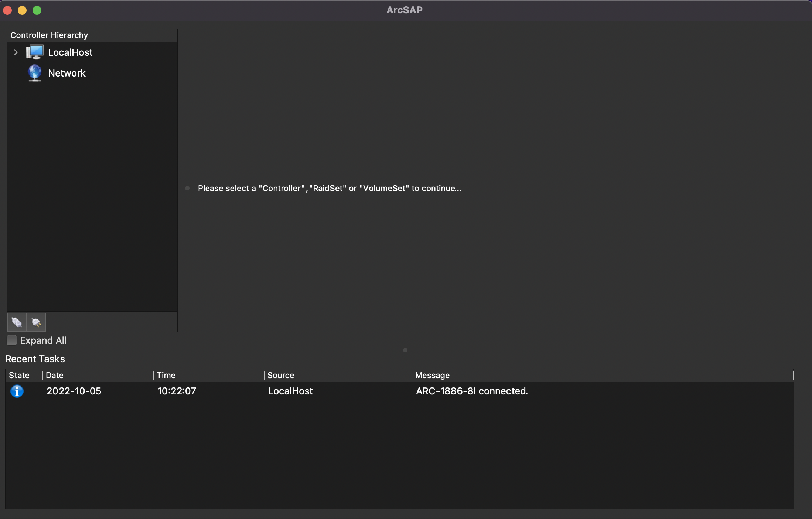Select the ARC-1886-8I connected message
The width and height of the screenshot is (812, 519).
tap(472, 391)
